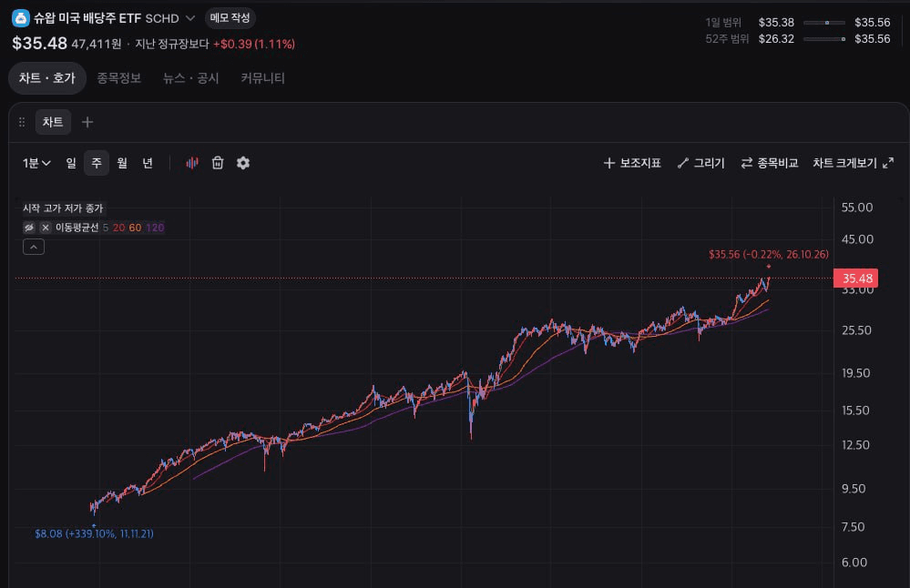Click the $8.08 low price marker label
This screenshot has width=910, height=588.
pos(94,533)
